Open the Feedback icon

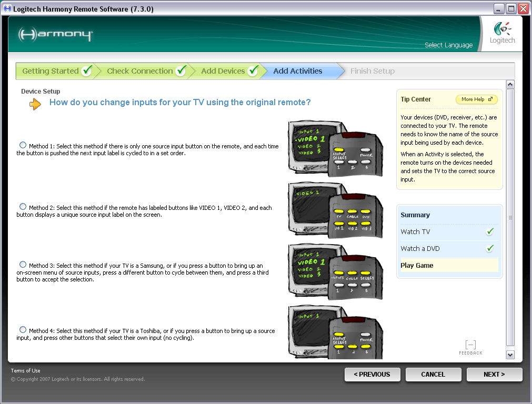pos(470,348)
